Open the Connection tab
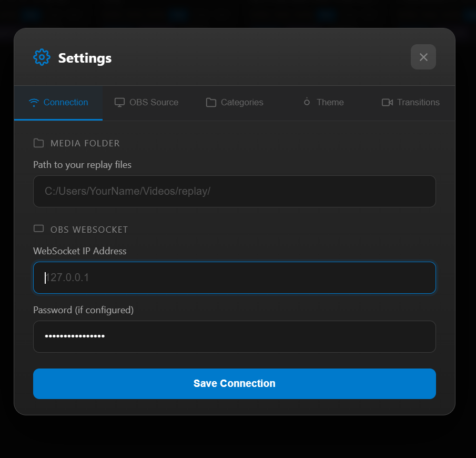Viewport: 476px width, 458px height. pyautogui.click(x=58, y=103)
